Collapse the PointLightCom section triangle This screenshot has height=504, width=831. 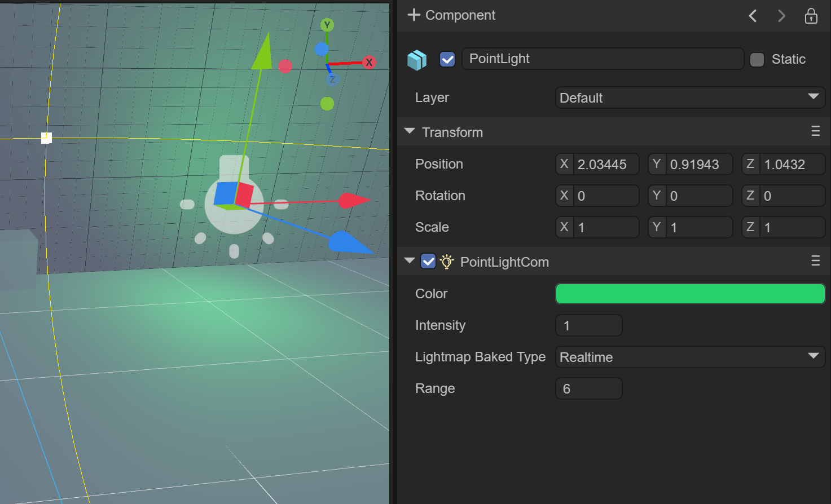tap(410, 261)
